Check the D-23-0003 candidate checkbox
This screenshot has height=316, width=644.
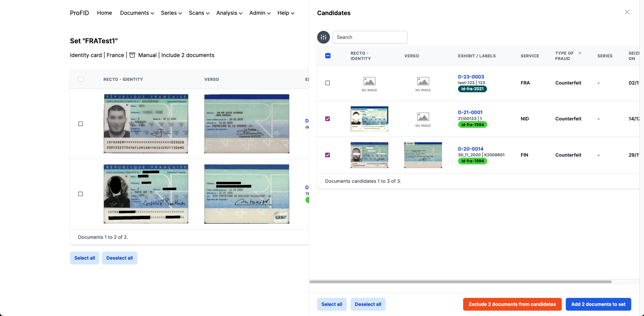pos(328,83)
